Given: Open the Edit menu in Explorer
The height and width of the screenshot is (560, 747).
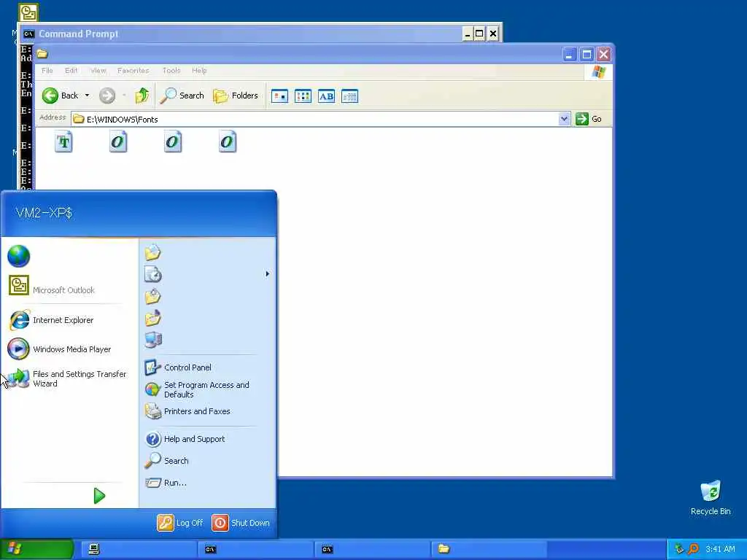Looking at the screenshot, I should click(x=71, y=71).
